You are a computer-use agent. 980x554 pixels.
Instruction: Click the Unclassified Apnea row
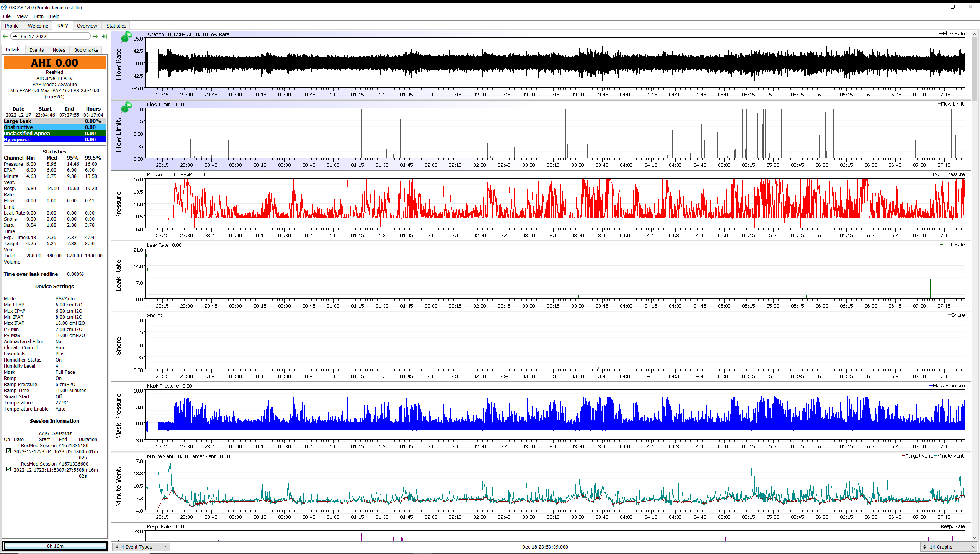(x=55, y=133)
